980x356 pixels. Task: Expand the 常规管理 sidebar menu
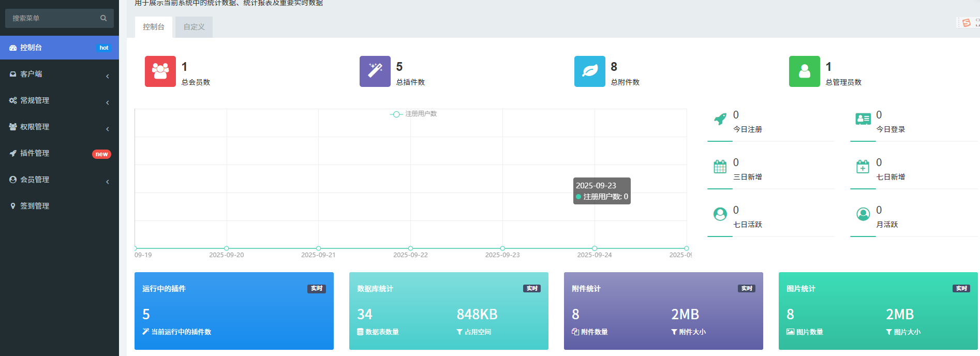[60, 100]
